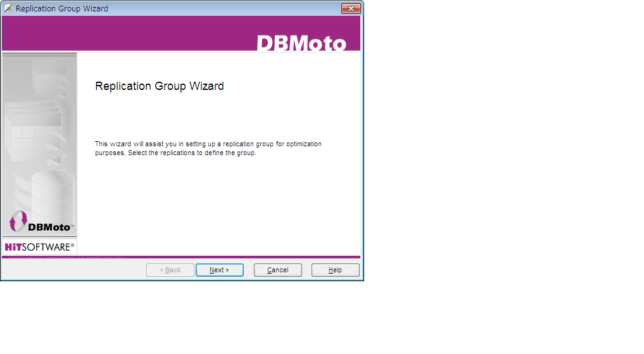Screen dimensions: 644x354
Task: Click the wizard description paragraph text
Action: (208, 148)
